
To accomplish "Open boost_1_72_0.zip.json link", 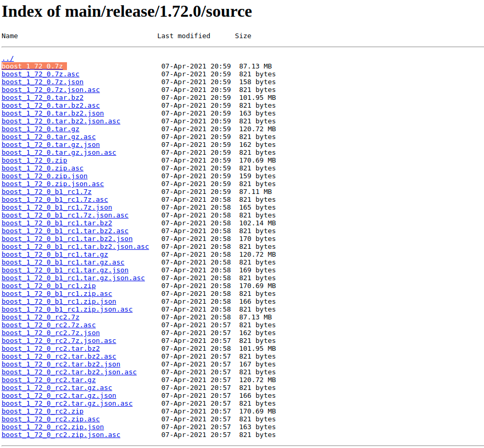I will [44, 176].
